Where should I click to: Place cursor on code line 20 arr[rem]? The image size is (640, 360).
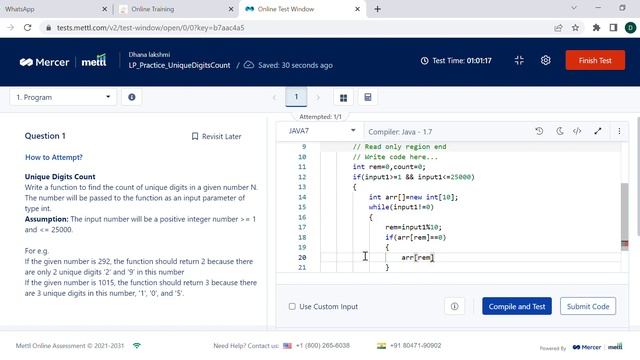(x=417, y=258)
